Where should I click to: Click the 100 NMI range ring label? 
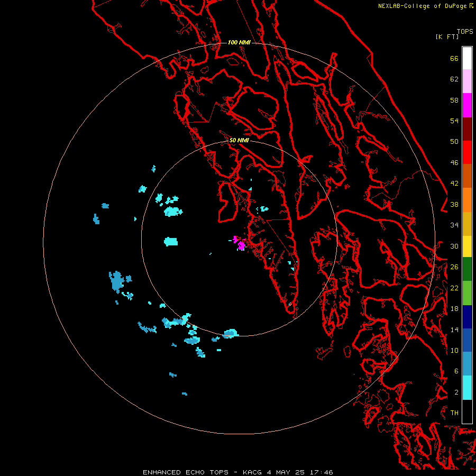click(x=239, y=42)
